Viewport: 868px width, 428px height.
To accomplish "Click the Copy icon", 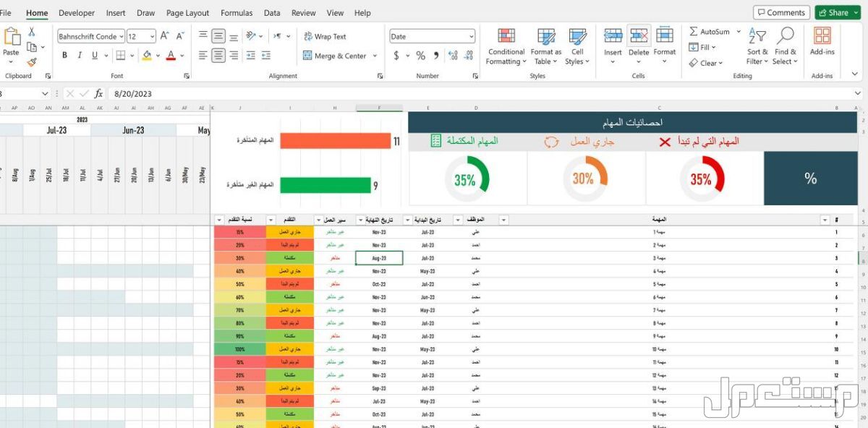I will point(32,47).
